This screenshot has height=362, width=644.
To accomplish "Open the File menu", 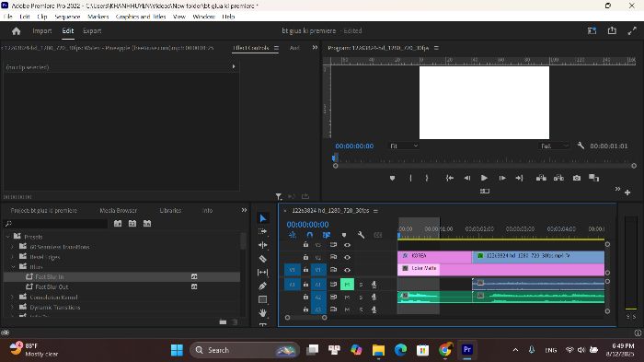I will coord(7,17).
